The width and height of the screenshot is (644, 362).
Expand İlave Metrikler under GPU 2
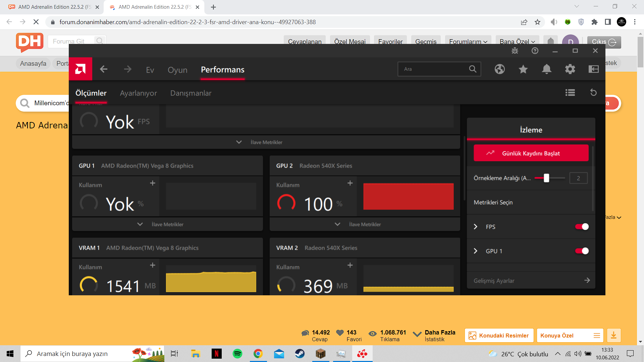365,224
